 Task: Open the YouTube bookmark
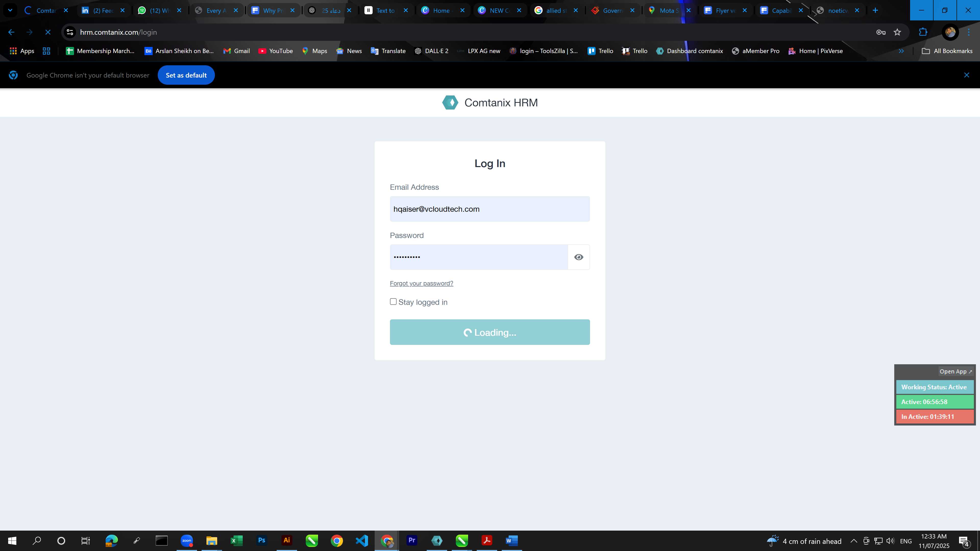click(x=275, y=51)
